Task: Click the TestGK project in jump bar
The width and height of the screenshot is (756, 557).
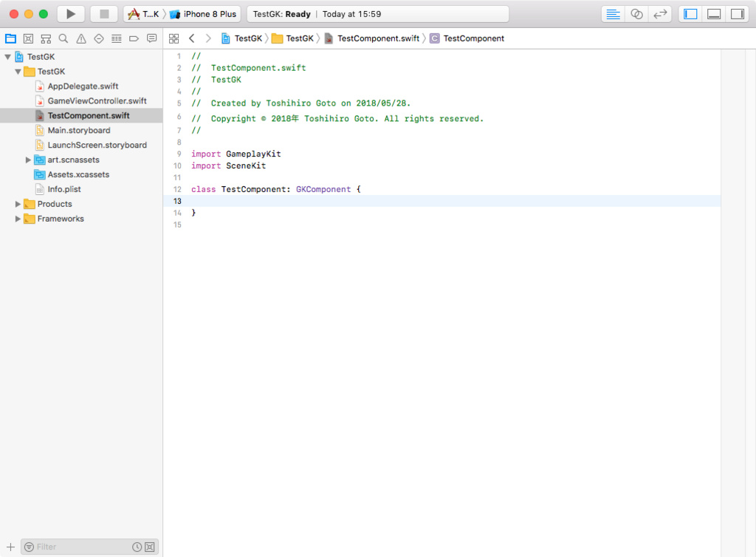Action: 242,38
